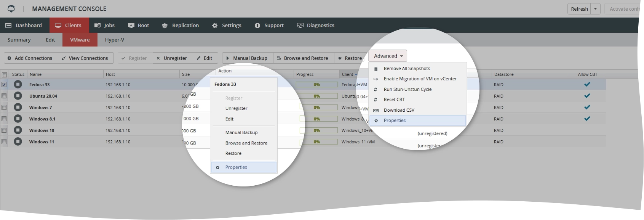Click the Restore toolbar button
The width and height of the screenshot is (644, 220).
tap(350, 58)
